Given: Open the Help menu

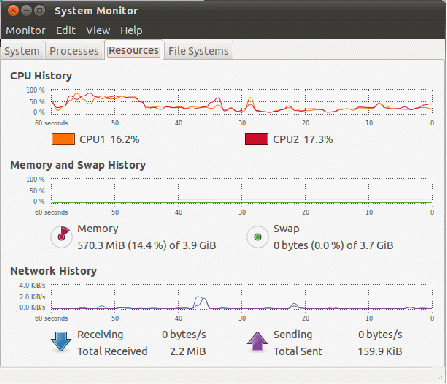Looking at the screenshot, I should [x=131, y=30].
